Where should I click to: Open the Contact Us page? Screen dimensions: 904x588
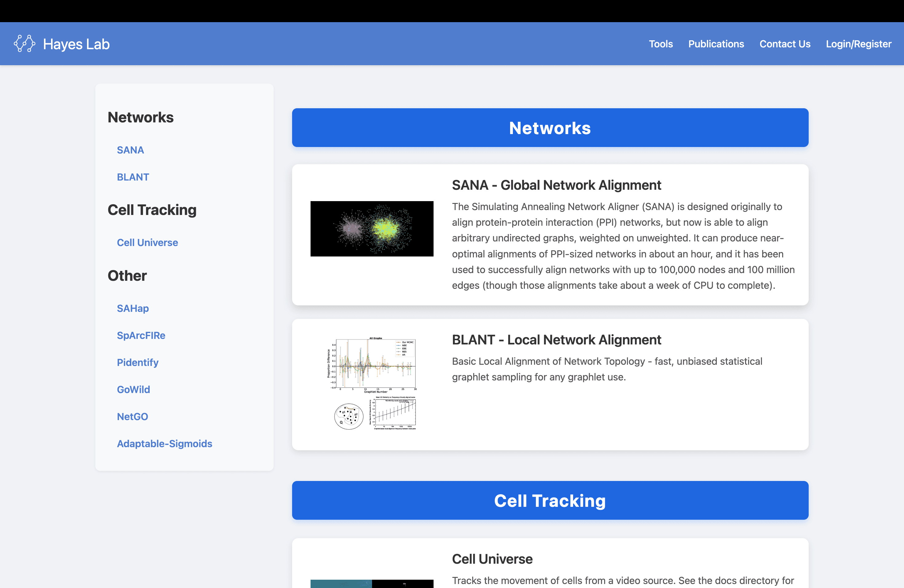[785, 44]
